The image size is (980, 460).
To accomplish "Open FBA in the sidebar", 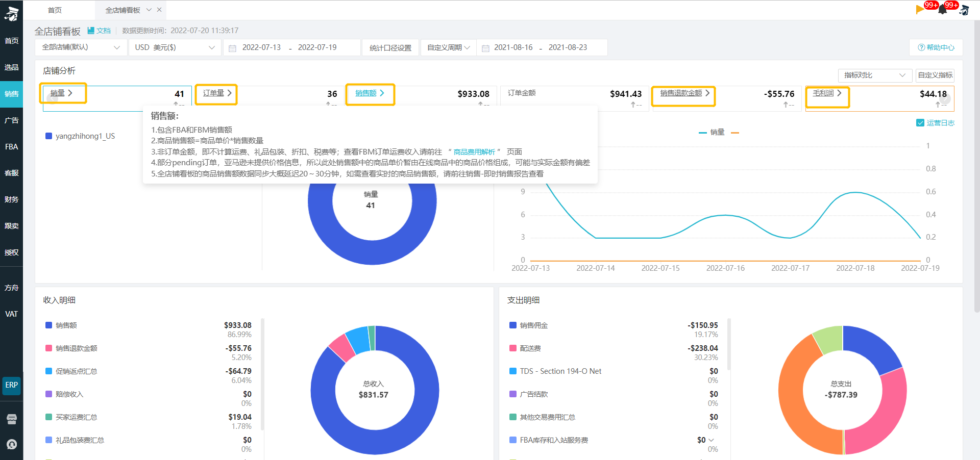I will point(11,147).
